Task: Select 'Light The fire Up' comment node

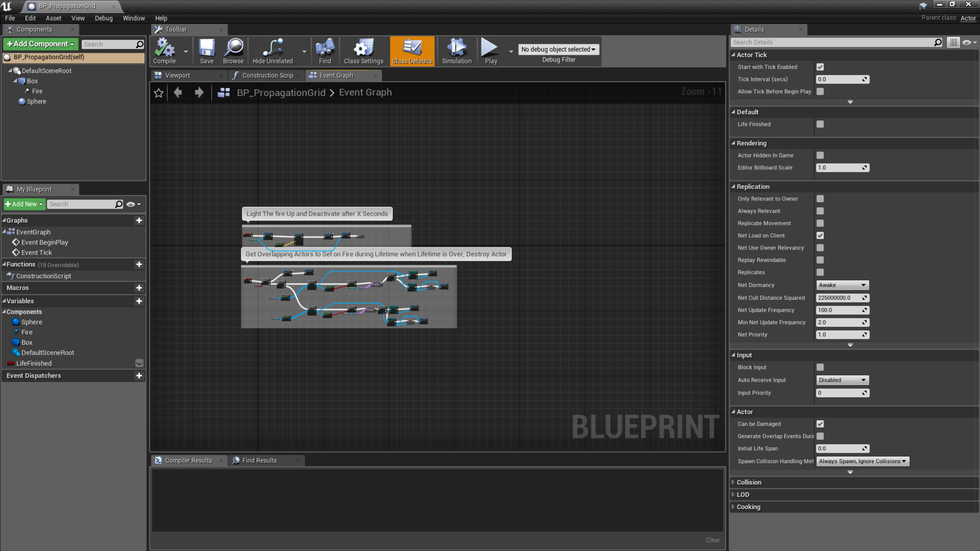Action: pos(317,214)
